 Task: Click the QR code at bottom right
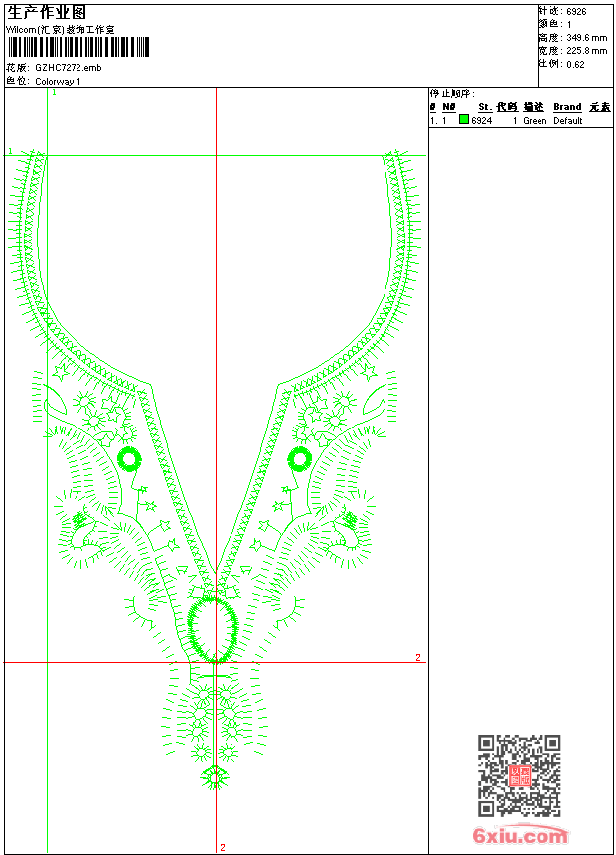[519, 775]
